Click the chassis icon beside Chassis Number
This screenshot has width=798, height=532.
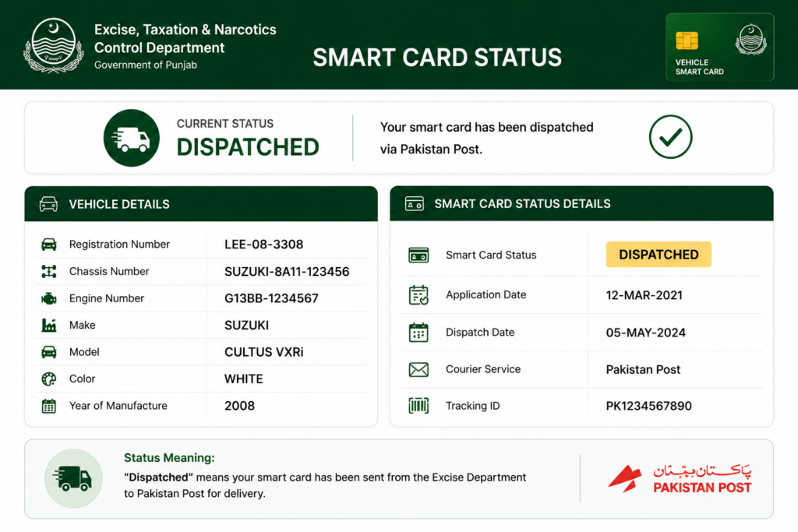tap(49, 272)
